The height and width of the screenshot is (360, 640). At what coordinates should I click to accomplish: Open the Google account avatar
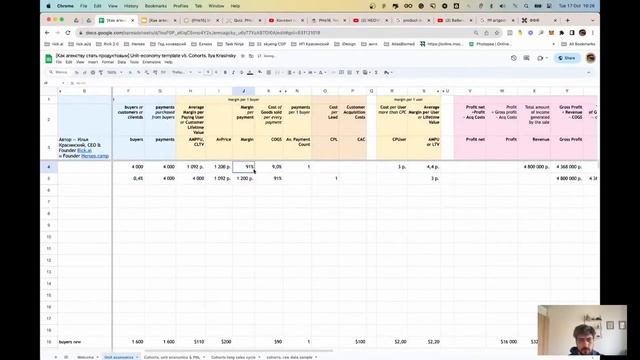pos(590,58)
